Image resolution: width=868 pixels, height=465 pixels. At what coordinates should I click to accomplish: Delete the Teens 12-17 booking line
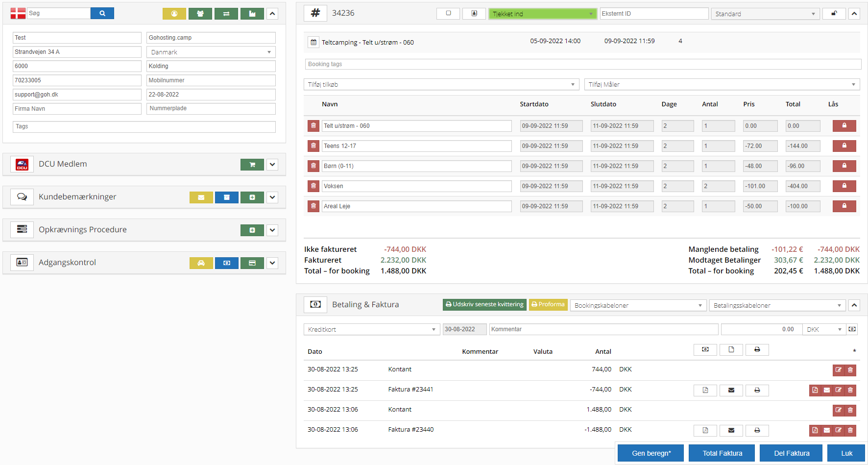313,146
